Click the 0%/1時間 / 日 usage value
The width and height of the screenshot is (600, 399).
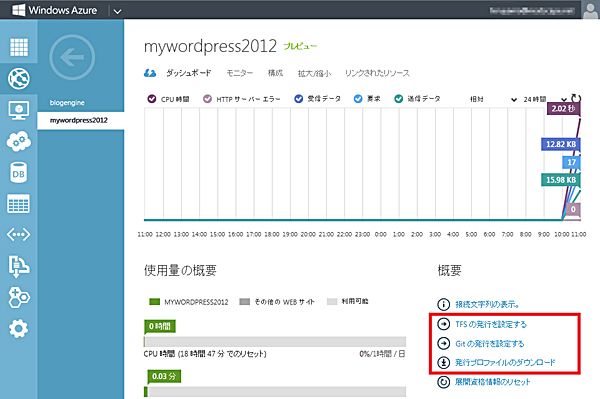tap(382, 354)
